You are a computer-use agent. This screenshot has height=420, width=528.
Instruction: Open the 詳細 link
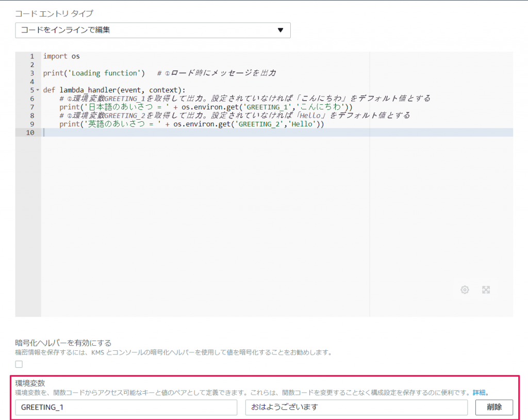coord(479,393)
